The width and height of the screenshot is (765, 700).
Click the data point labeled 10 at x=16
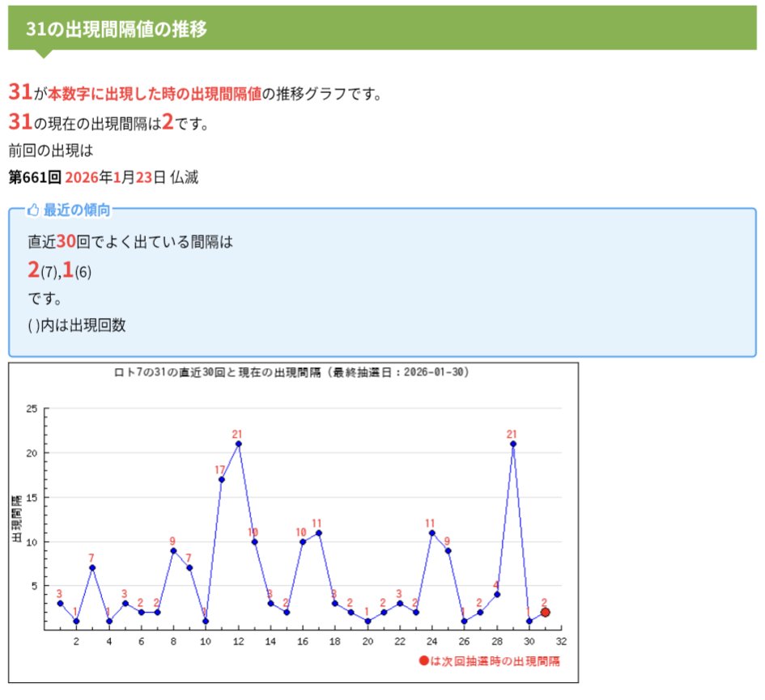pyautogui.click(x=303, y=542)
